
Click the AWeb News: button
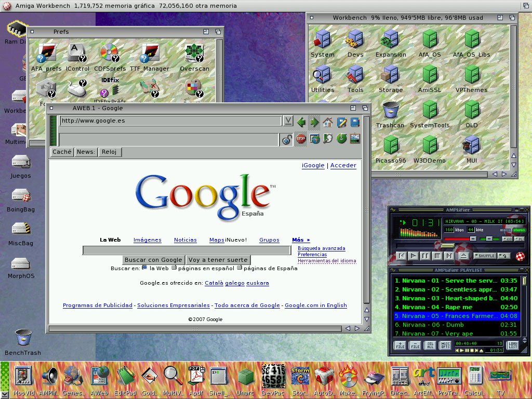point(86,152)
